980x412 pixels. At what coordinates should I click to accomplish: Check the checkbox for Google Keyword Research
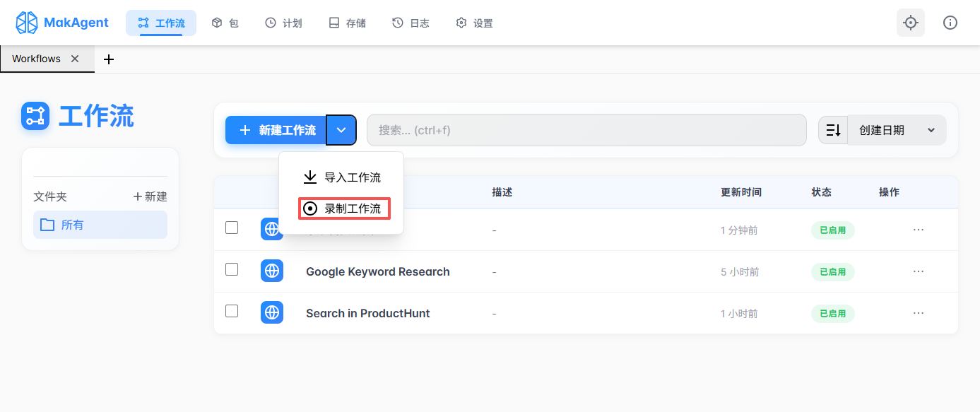232,271
